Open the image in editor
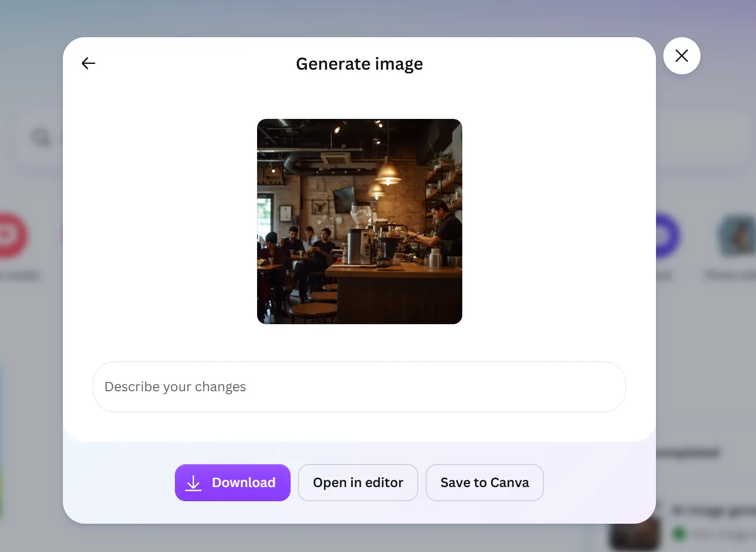 [358, 482]
